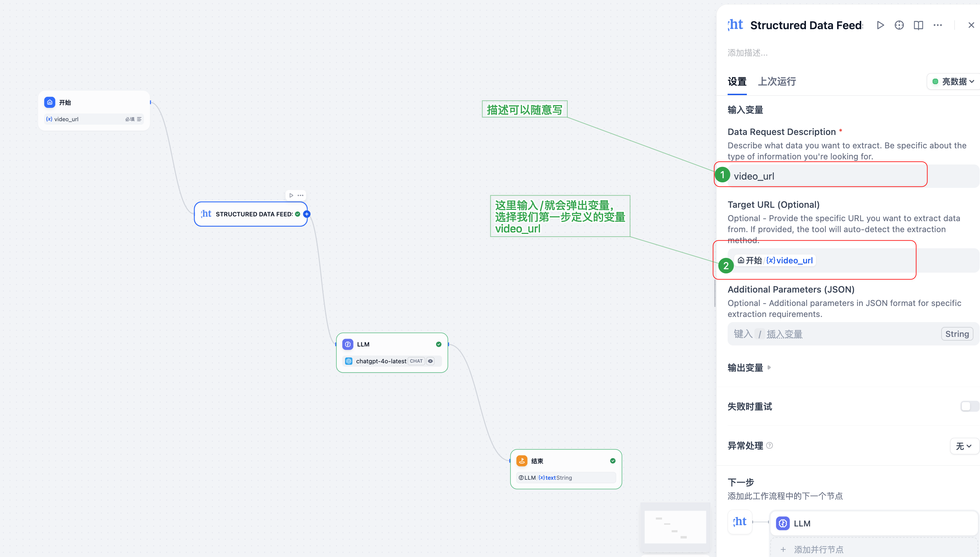Open the 异常处理 dropdown set to 无
Image resolution: width=980 pixels, height=557 pixels.
click(964, 446)
